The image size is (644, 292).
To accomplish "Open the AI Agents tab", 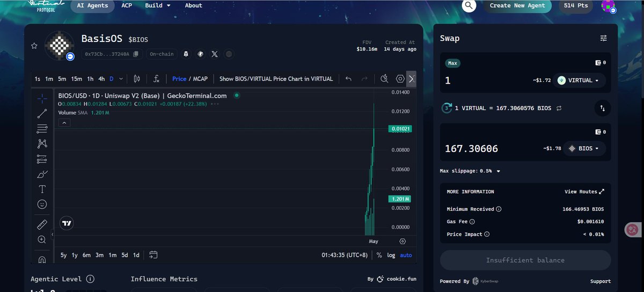I will click(x=92, y=5).
